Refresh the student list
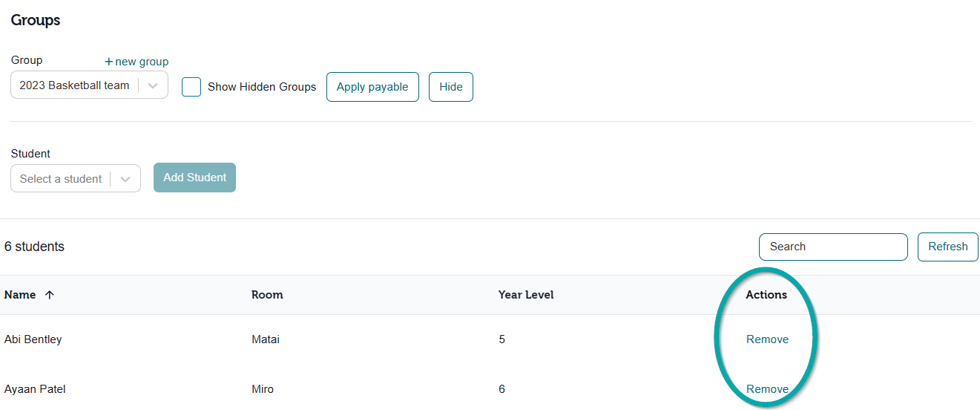 [948, 247]
